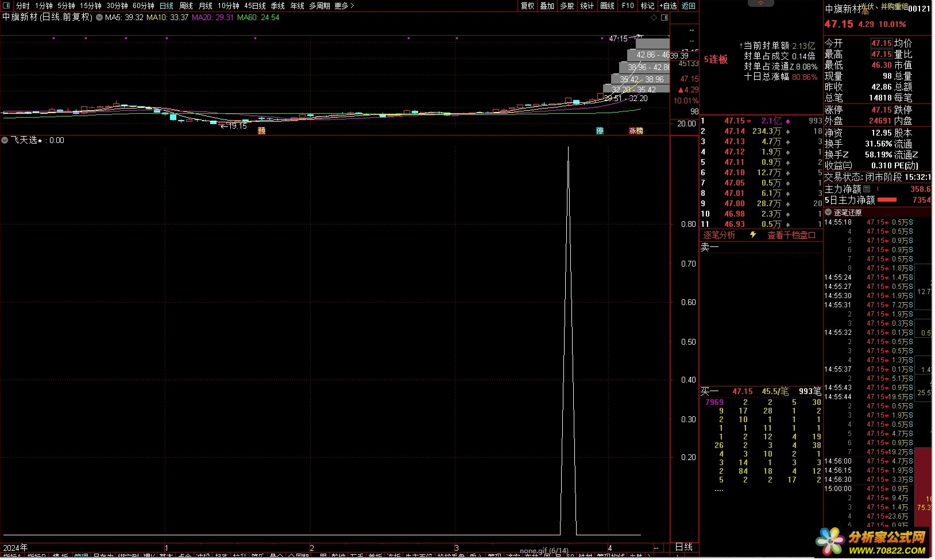Open F10 company information
The width and height of the screenshot is (935, 560).
tap(628, 6)
